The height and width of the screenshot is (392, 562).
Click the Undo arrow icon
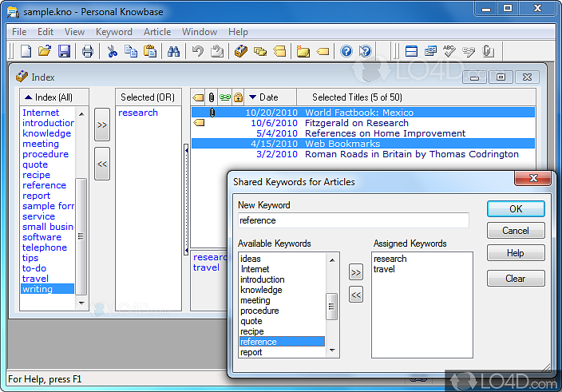(x=198, y=52)
